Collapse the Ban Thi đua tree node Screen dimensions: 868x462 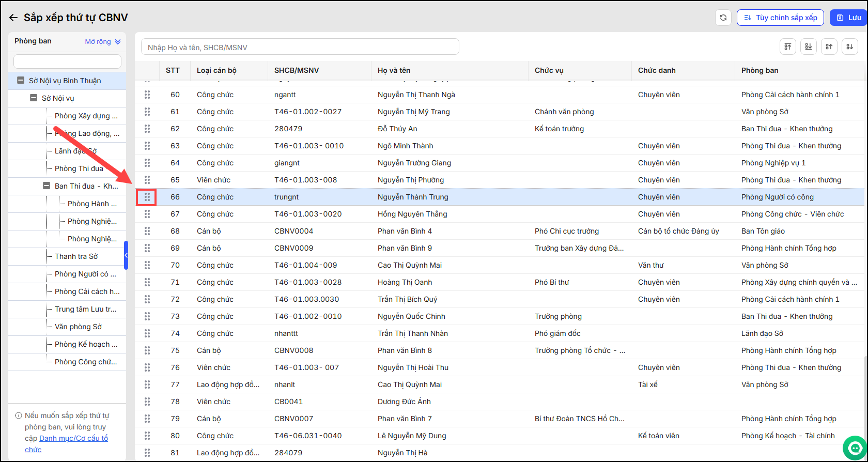point(47,186)
